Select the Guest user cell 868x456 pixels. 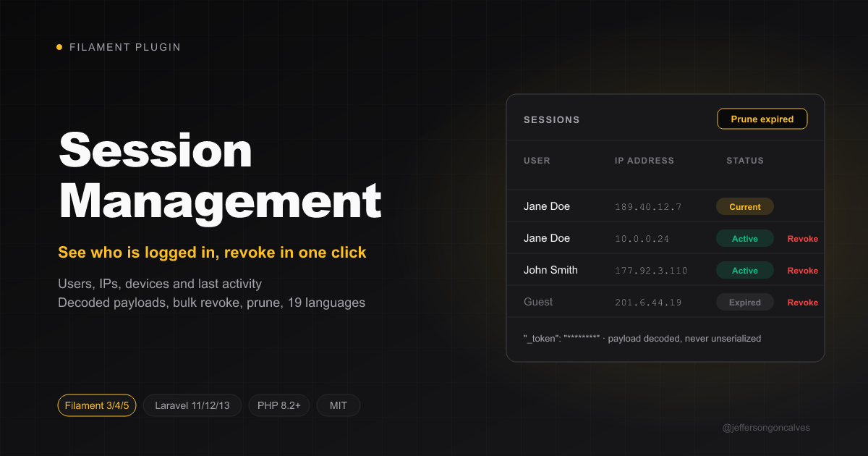[x=538, y=302]
